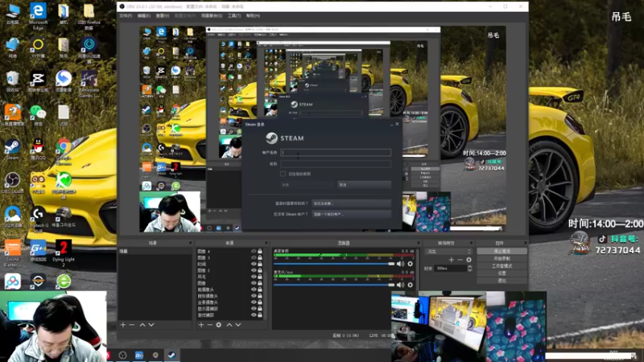644x362 pixels.
Task: Mute the Mic/Aux speaker icon in mixer
Action: click(400, 285)
